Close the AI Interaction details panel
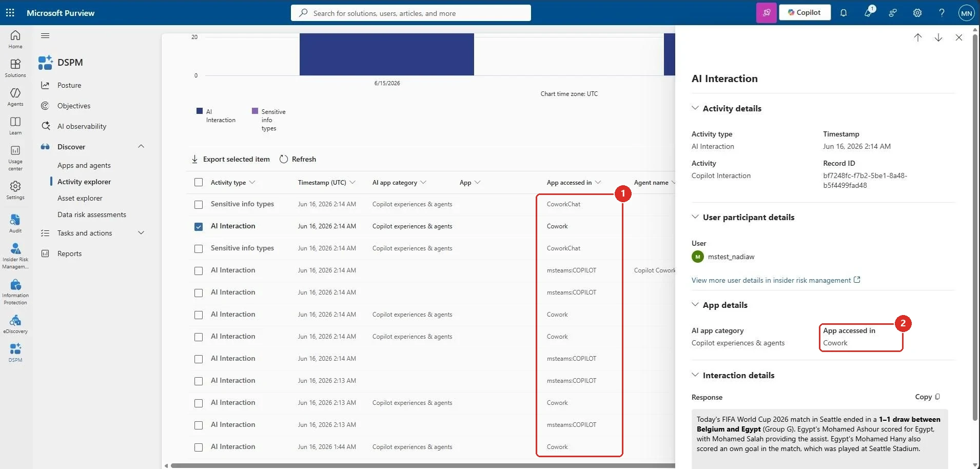This screenshot has width=980, height=469. [959, 37]
